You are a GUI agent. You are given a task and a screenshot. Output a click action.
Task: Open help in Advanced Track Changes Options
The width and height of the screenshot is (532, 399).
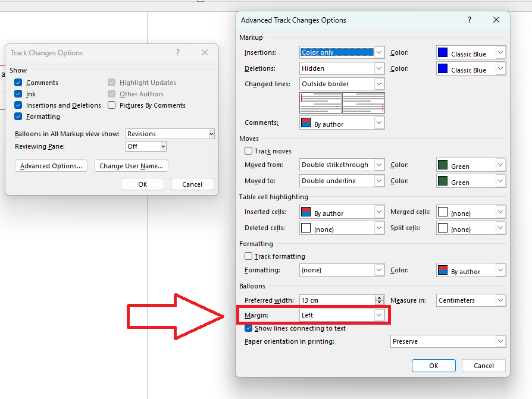(470, 20)
